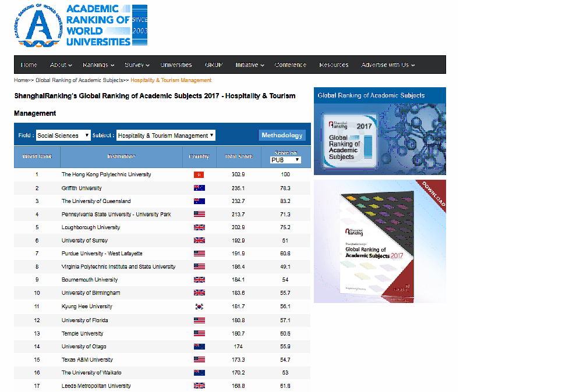Click Hospitality & Tourism Management breadcrumb
The height and width of the screenshot is (392, 587).
(x=171, y=80)
